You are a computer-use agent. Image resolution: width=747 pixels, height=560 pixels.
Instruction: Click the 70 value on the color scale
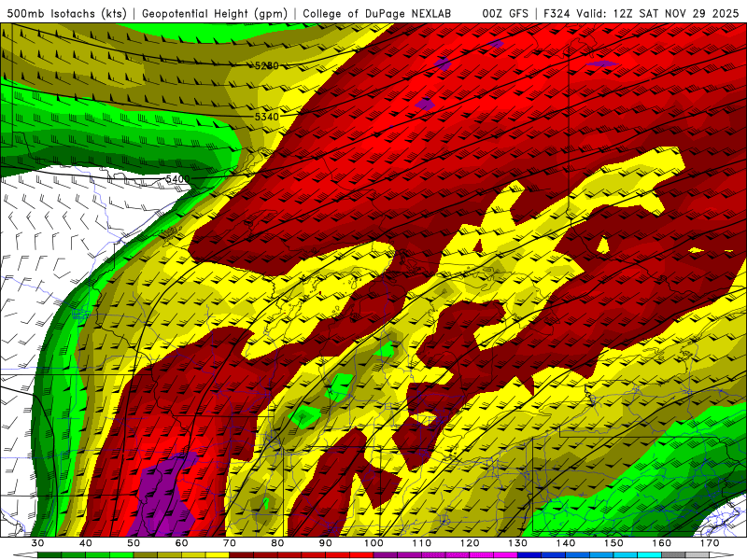coord(230,543)
